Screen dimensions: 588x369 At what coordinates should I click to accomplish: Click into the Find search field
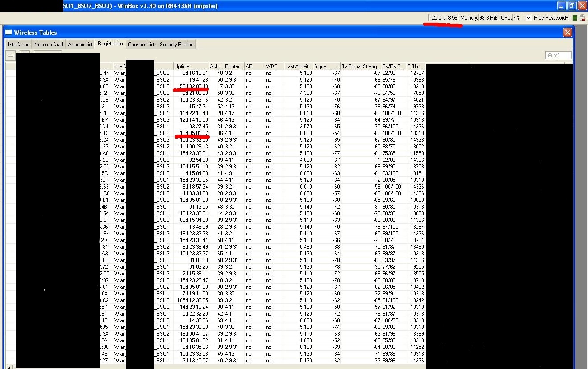pos(558,55)
